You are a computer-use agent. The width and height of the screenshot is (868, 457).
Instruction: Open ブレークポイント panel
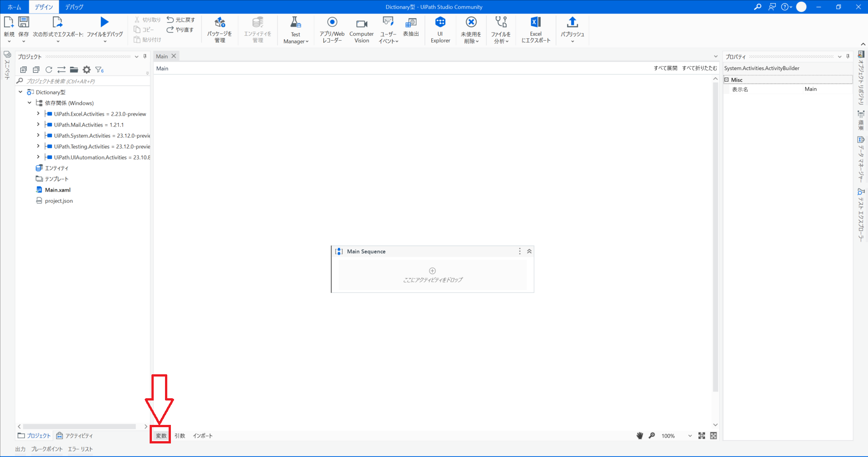47,449
